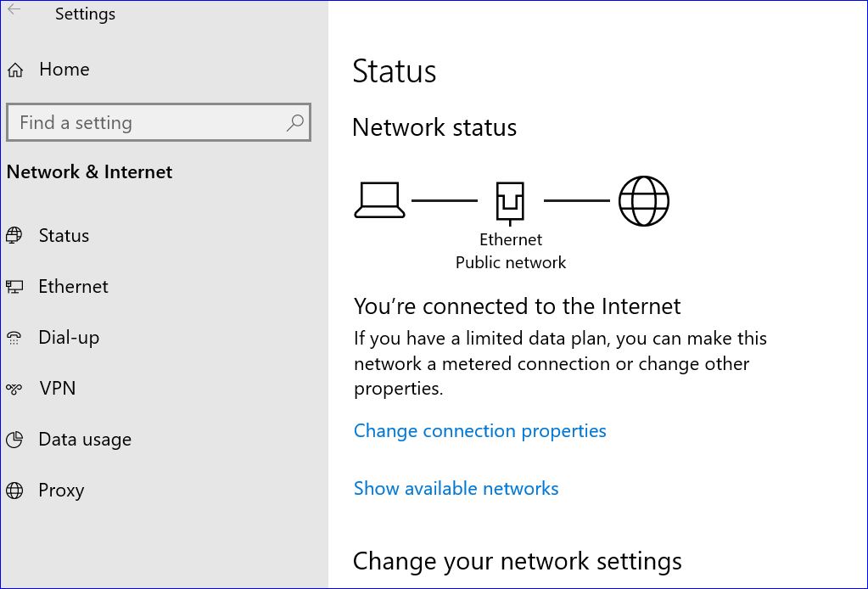The height and width of the screenshot is (589, 868).
Task: Click the Status icon in sidebar
Action: click(x=14, y=236)
